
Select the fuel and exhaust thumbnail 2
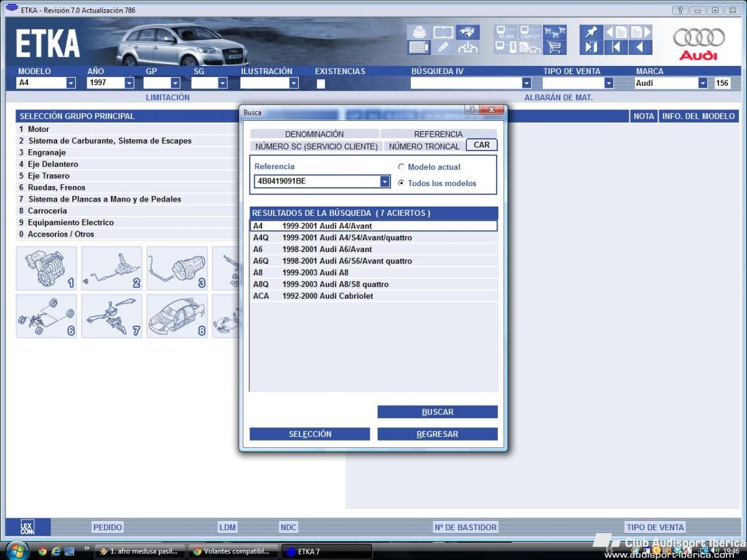(112, 268)
